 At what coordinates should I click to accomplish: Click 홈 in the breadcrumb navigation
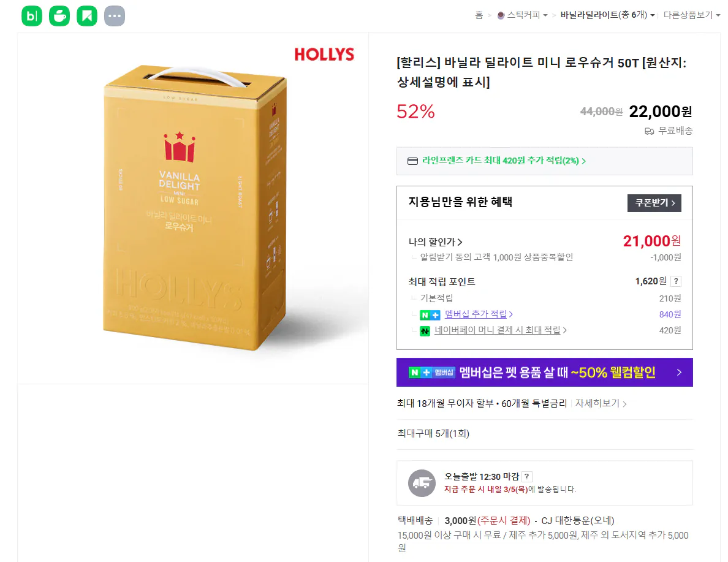[479, 15]
